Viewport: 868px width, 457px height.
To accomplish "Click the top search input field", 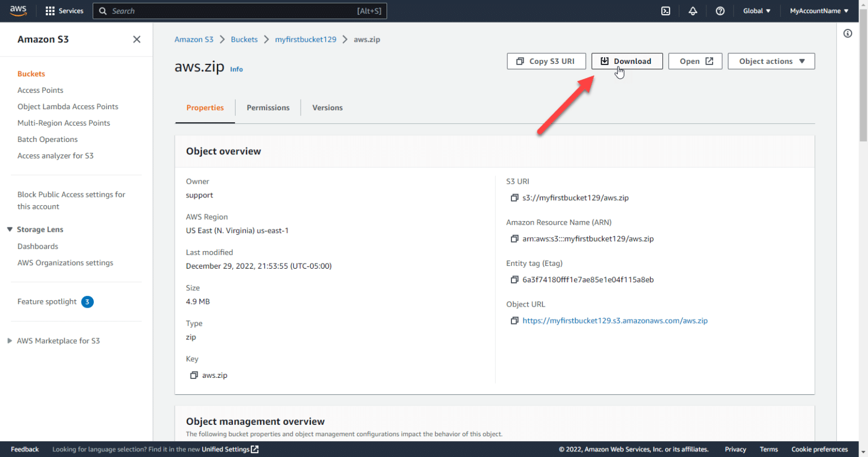I will tap(226, 11).
